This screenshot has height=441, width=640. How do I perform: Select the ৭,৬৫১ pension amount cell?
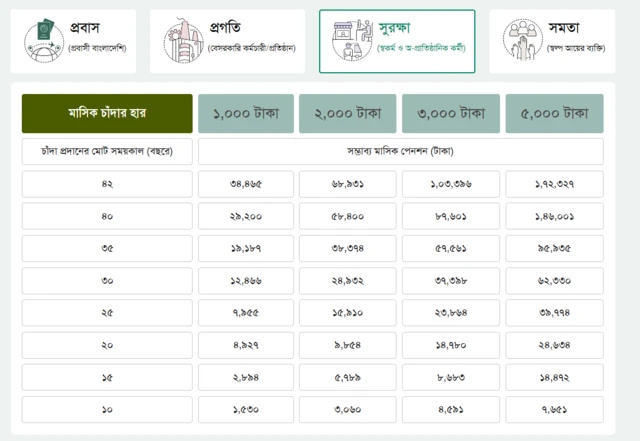pyautogui.click(x=554, y=410)
